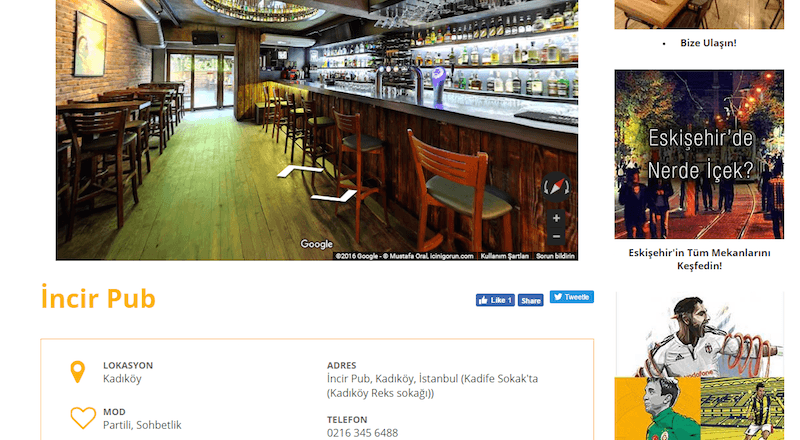Move using the upper navigation arrow
The height and width of the screenshot is (440, 800).
[x=300, y=171]
